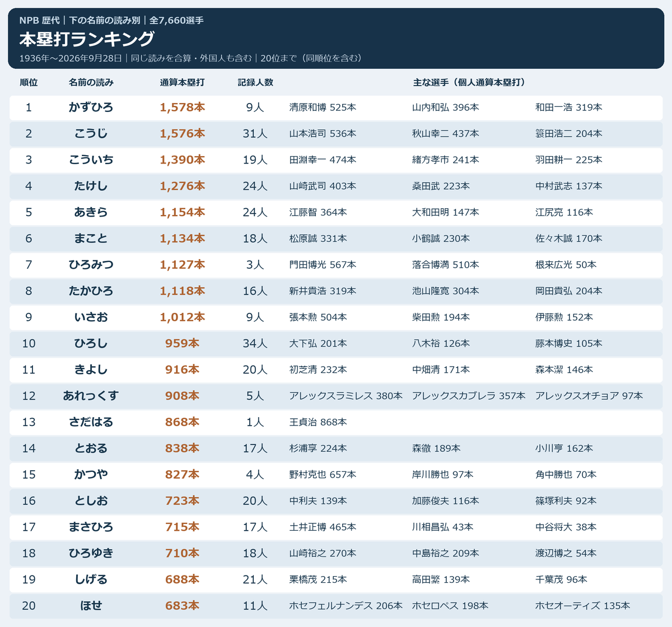Viewport: 672px width, 627px height.
Task: Select the name reading しげる
Action: coord(91,580)
